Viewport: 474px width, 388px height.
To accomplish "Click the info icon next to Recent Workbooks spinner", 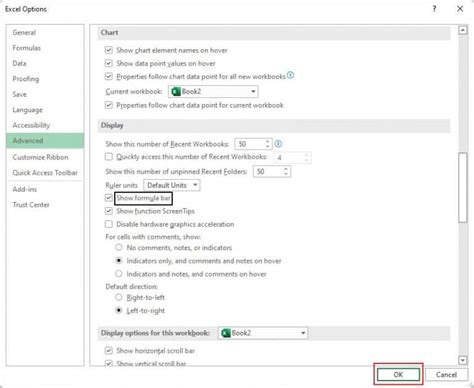I will 278,144.
